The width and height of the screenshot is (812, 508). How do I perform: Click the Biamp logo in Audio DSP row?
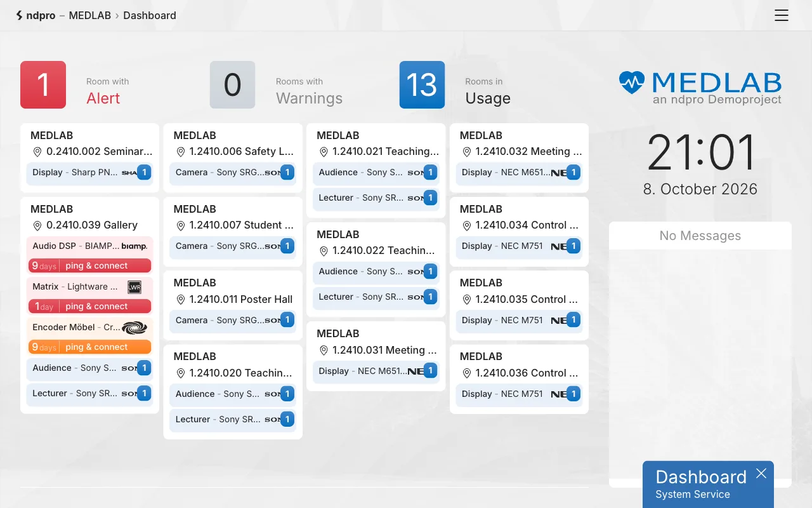pos(134,246)
